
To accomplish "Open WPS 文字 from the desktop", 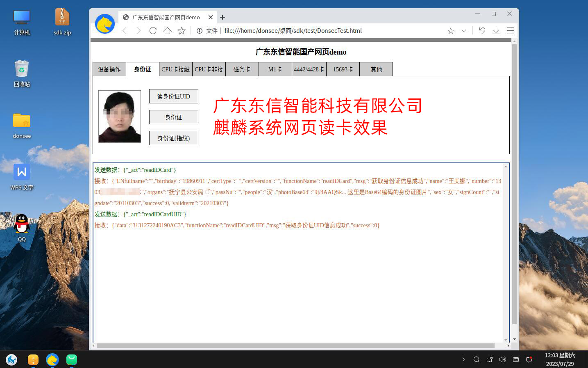I will (21, 172).
